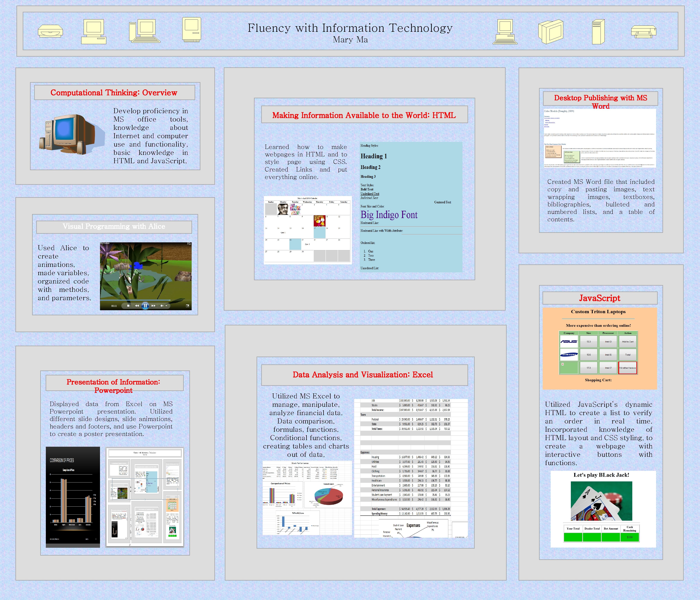The width and height of the screenshot is (700, 600).
Task: Click the broken-image X in the laptop table
Action: coord(562,364)
